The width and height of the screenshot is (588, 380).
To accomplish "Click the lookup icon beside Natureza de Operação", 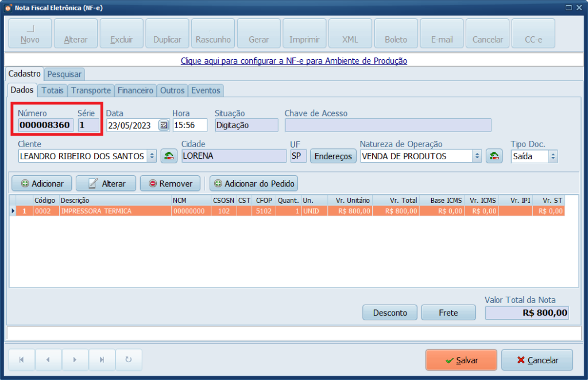I will pos(494,156).
